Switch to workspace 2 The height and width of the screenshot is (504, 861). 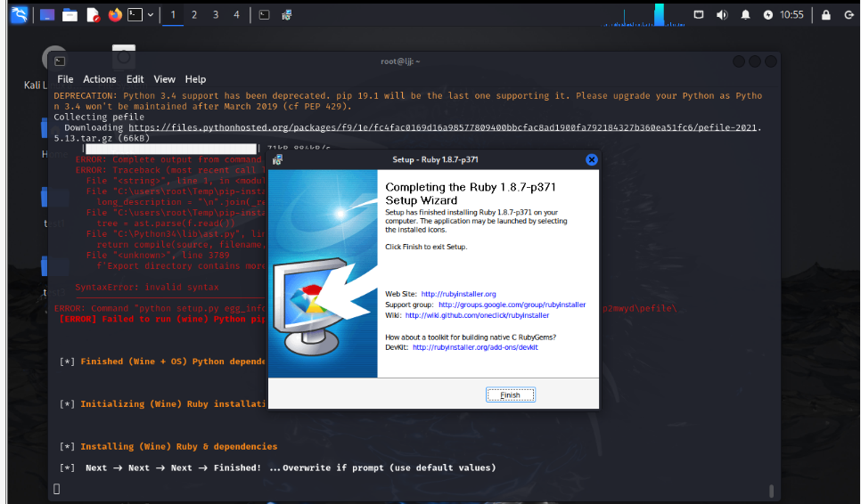click(194, 14)
